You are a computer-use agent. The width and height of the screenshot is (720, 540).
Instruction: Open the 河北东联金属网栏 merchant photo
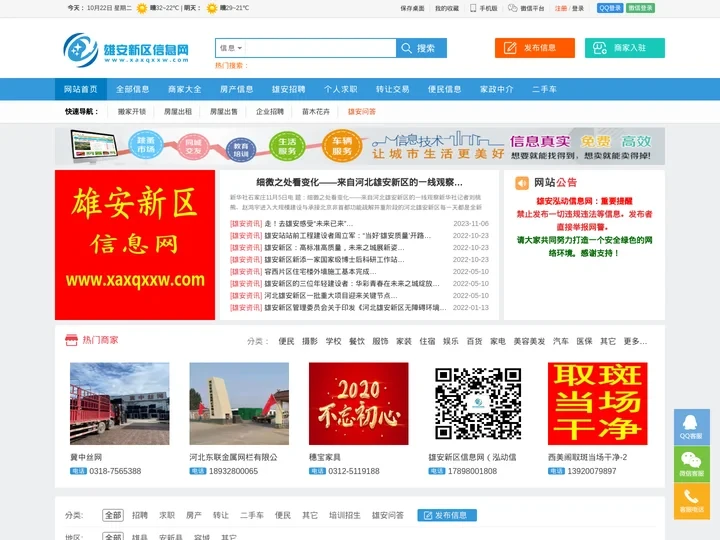click(x=239, y=404)
